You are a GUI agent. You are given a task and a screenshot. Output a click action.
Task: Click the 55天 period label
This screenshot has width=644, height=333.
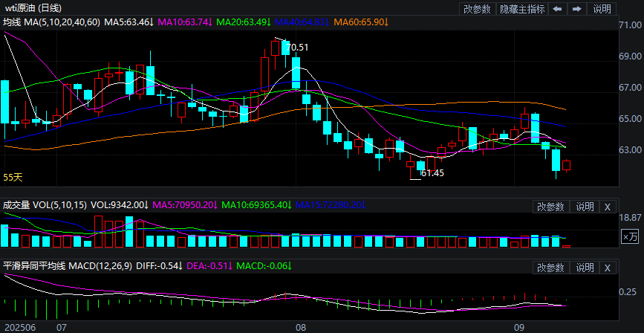click(x=13, y=177)
